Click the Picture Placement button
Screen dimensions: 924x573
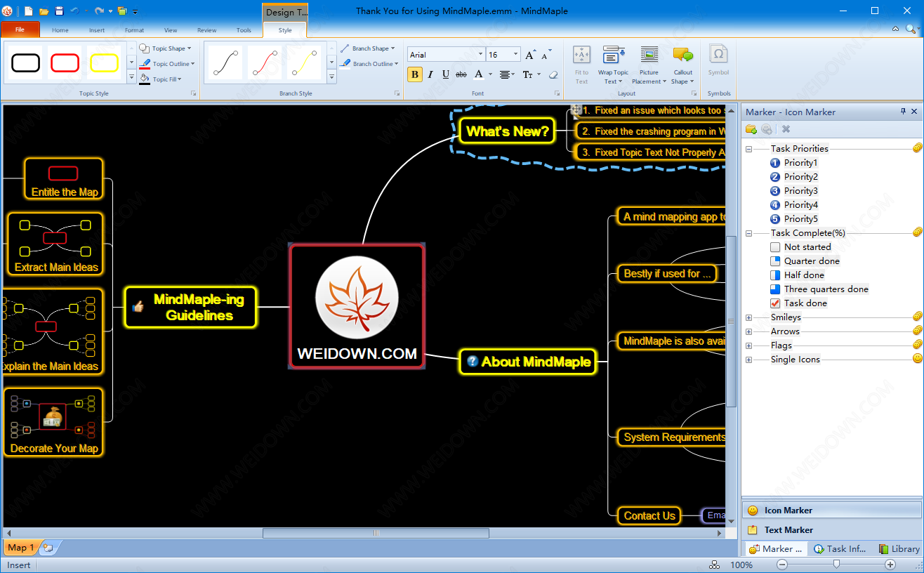[649, 65]
